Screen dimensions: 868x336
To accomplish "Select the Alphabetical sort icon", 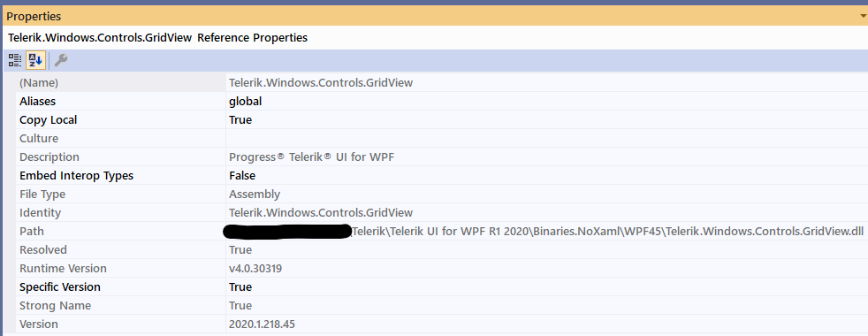I will [35, 60].
